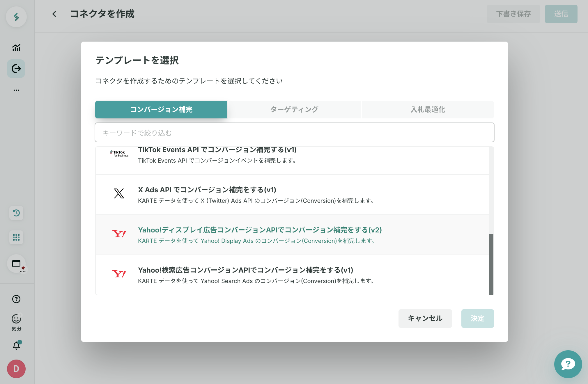This screenshot has height=384, width=588.
Task: Select the コンバージョン補完 tab
Action: (x=161, y=110)
